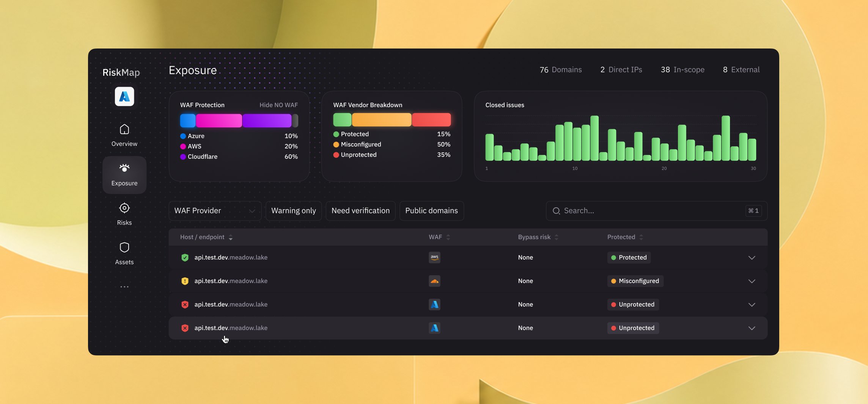Expand the Misconfigured row chevron

pos(752,281)
